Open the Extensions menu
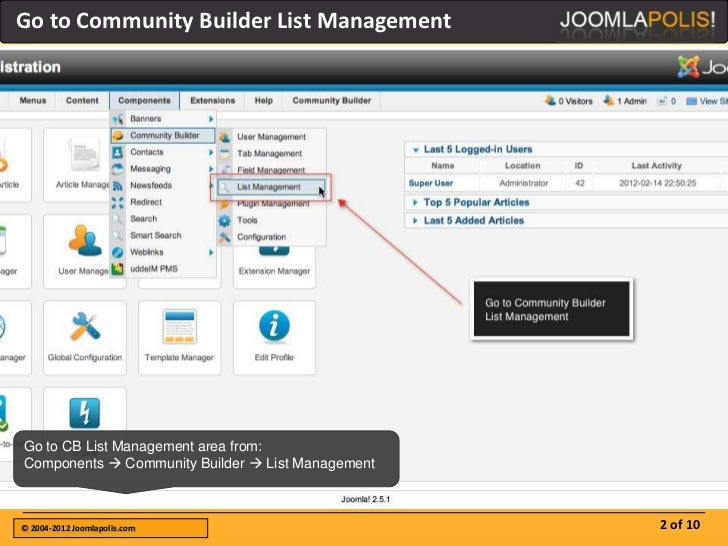The height and width of the screenshot is (546, 728). point(213,100)
